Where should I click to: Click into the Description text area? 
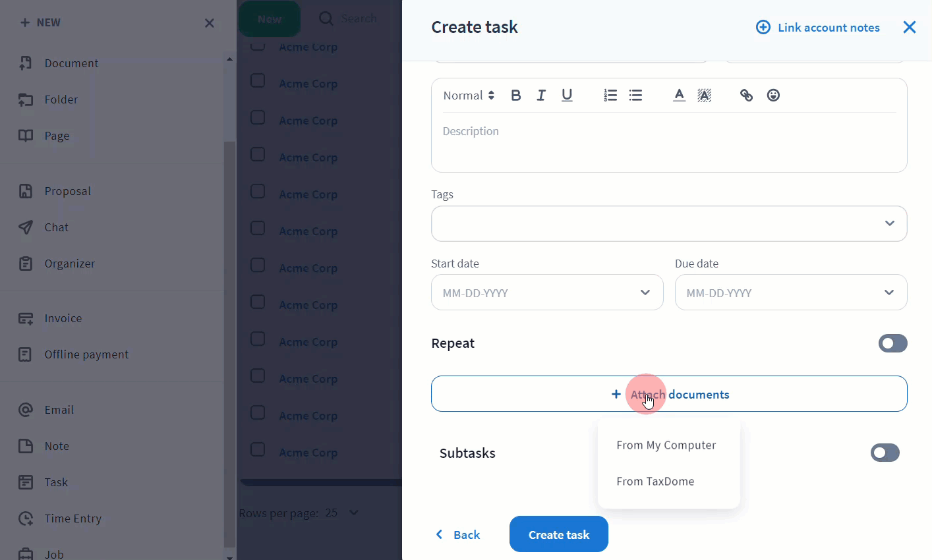click(668, 145)
